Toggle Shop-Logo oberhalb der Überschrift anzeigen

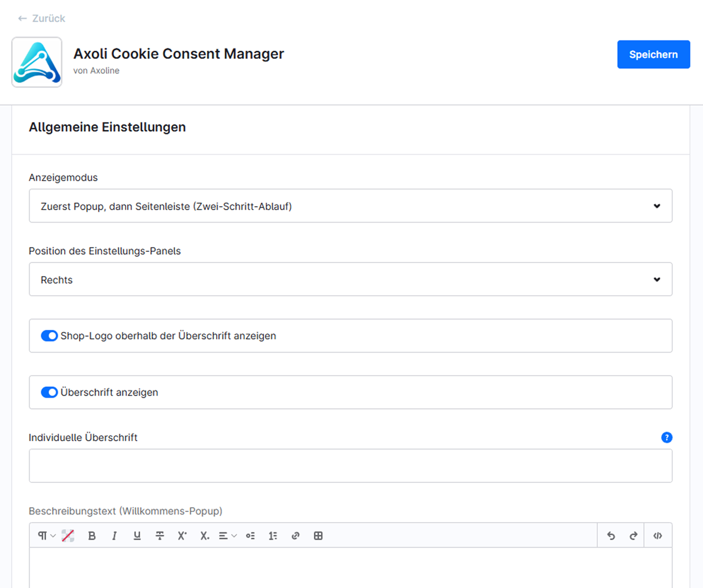point(49,336)
